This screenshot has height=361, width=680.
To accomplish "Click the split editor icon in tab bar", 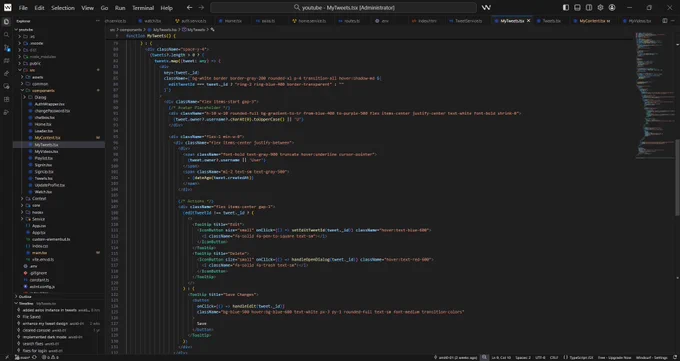I will click(665, 20).
